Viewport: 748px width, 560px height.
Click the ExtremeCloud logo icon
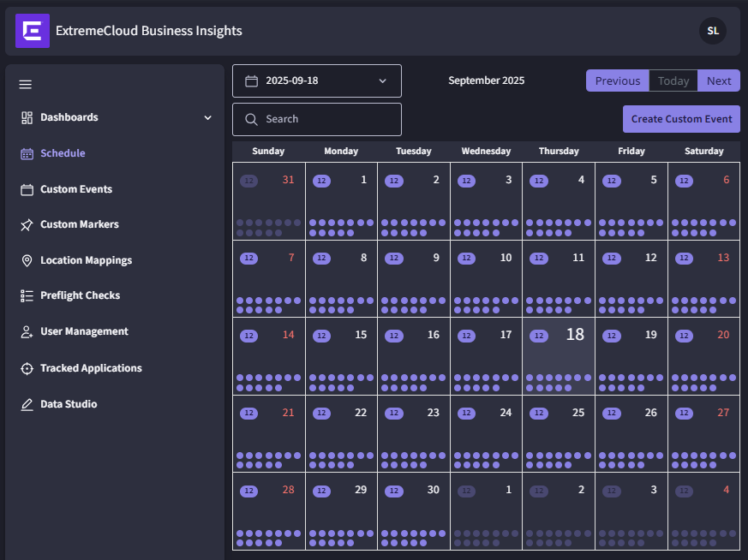click(x=33, y=31)
